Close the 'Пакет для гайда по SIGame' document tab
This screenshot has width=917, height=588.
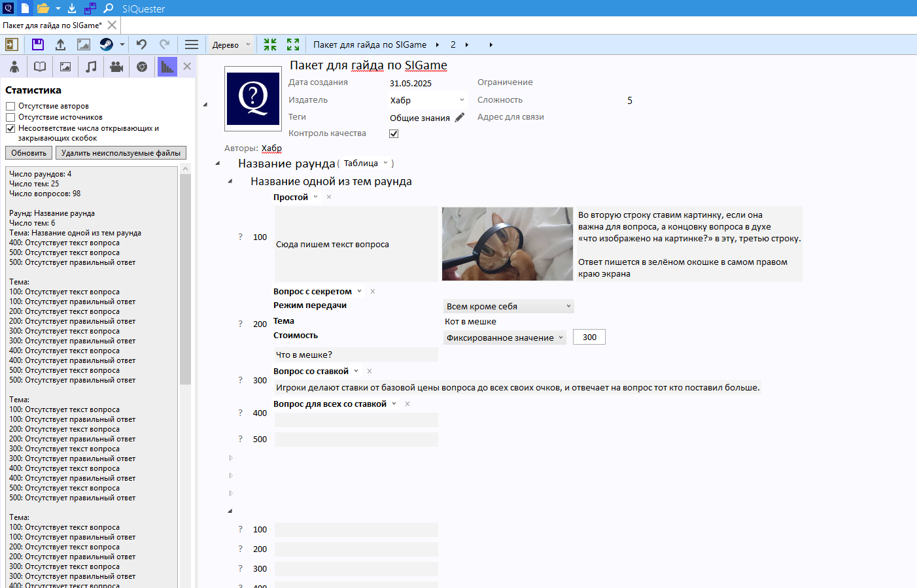coord(112,25)
